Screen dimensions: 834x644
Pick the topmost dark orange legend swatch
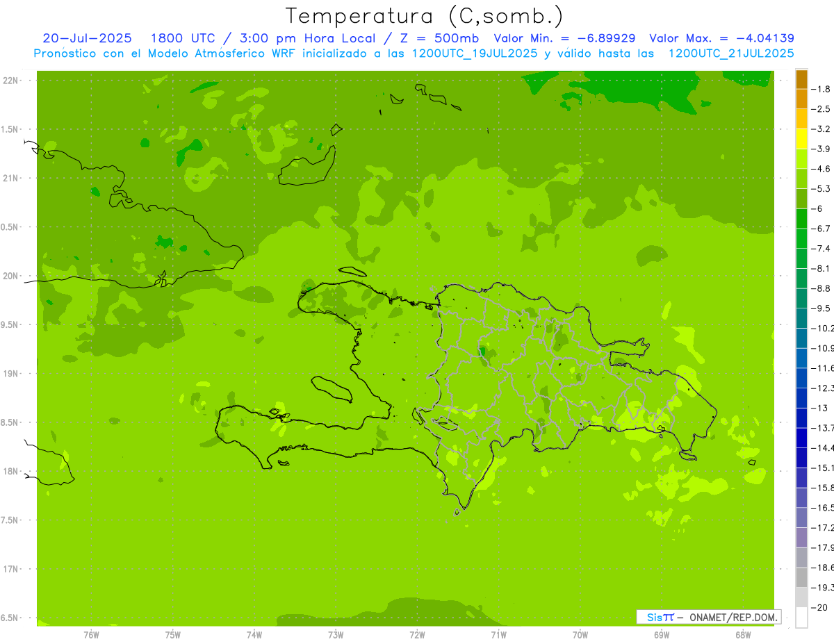(x=801, y=79)
